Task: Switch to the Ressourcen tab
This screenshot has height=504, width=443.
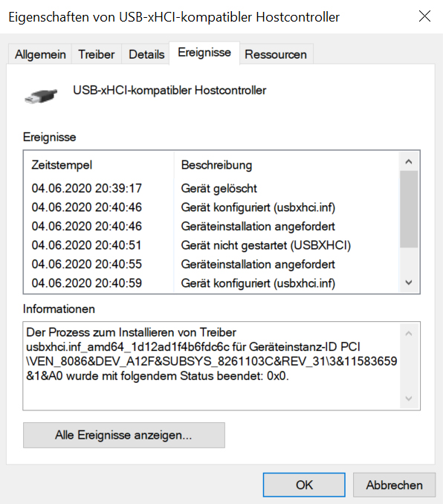Action: coord(276,54)
